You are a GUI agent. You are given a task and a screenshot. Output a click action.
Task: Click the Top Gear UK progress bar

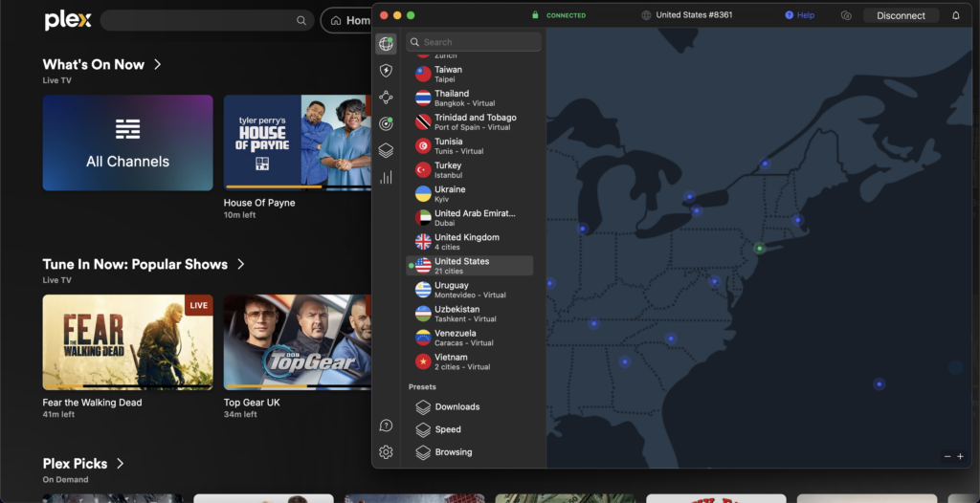point(299,386)
